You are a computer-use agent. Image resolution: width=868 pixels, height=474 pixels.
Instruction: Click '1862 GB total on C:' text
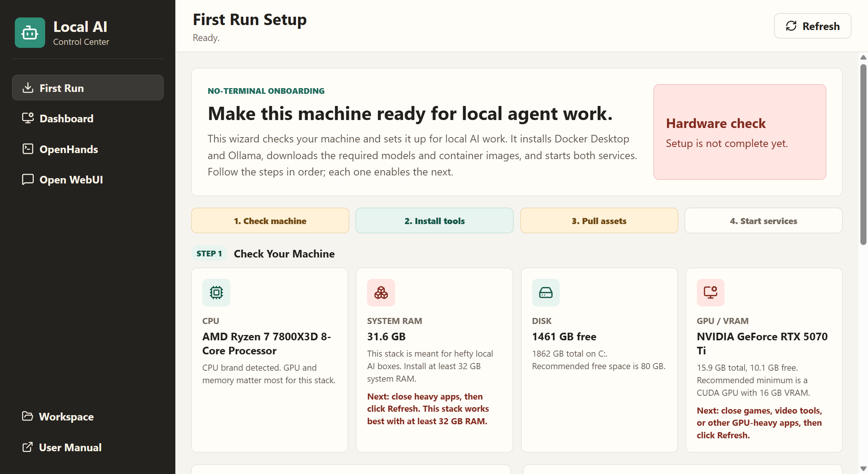(x=570, y=354)
